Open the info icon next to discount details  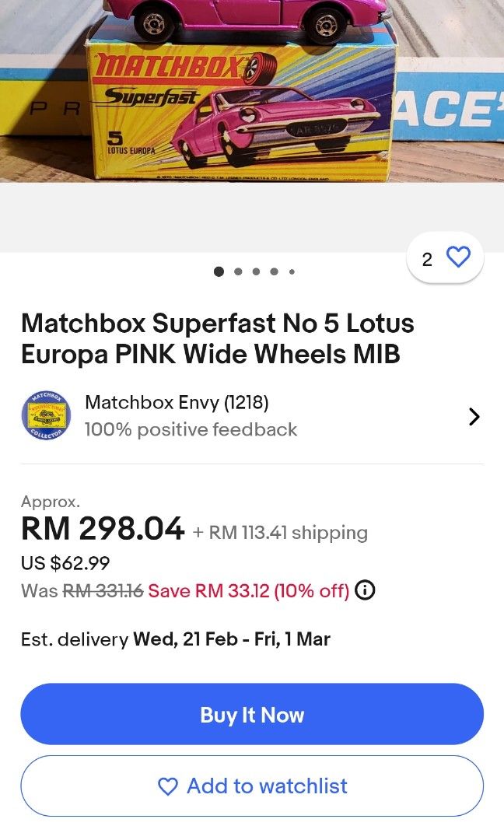[364, 590]
